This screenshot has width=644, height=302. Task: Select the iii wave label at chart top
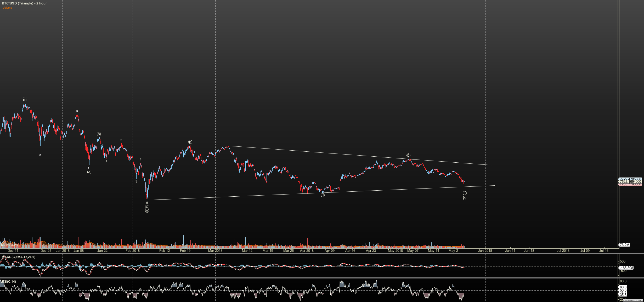tap(25, 100)
